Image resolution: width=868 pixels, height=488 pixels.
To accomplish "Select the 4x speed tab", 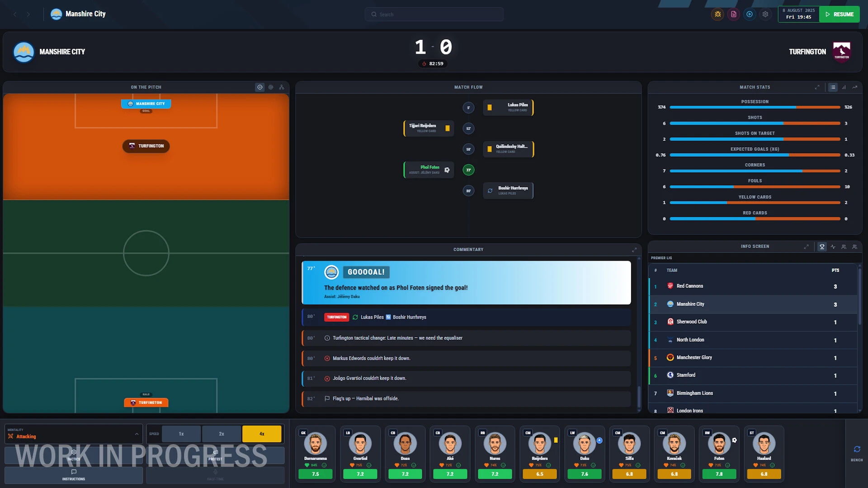I will (x=262, y=434).
